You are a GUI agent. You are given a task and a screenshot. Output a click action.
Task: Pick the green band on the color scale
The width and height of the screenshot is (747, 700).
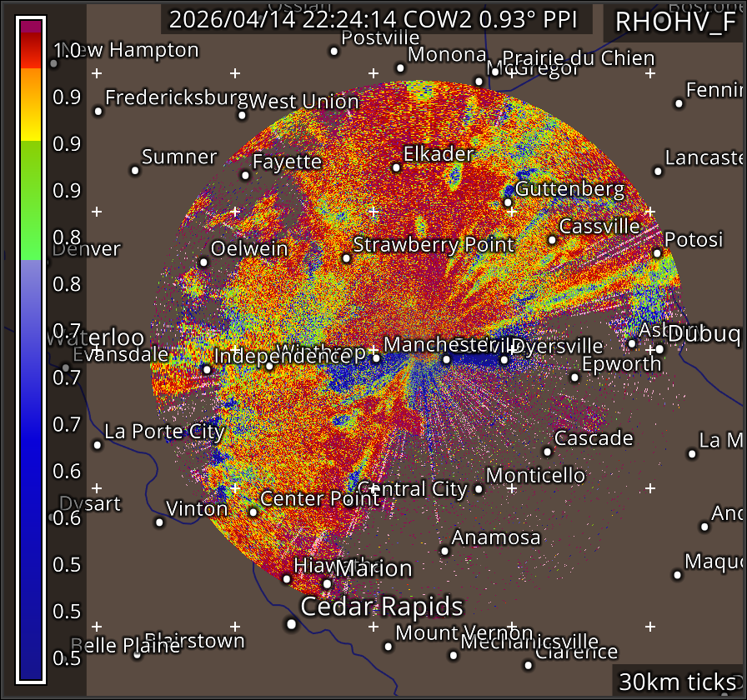coord(31,200)
